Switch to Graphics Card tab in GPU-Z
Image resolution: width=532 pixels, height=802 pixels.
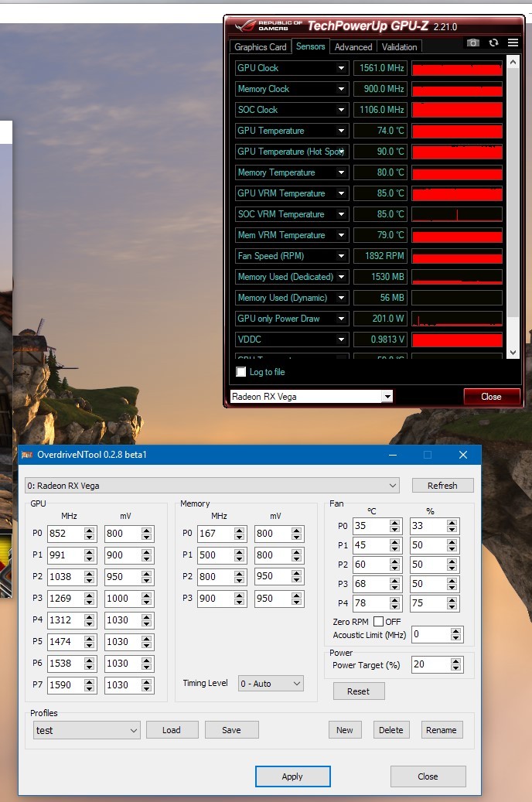[x=261, y=46]
